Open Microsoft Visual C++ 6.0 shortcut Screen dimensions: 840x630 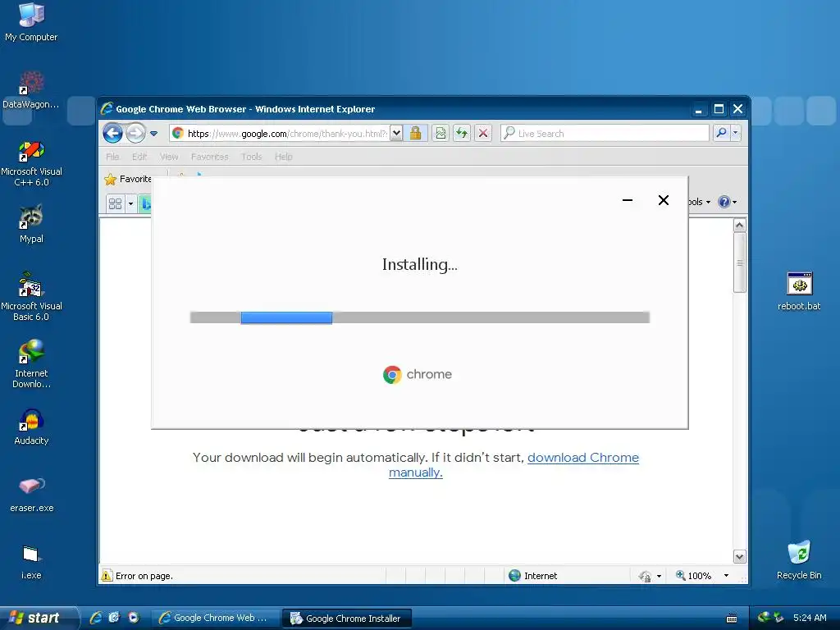31,163
